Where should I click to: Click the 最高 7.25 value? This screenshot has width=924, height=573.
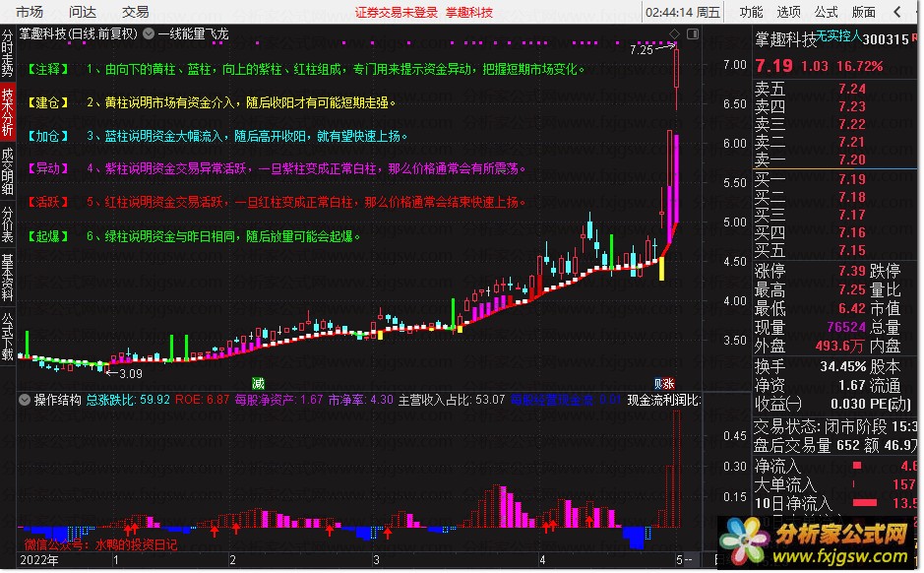[x=851, y=289]
